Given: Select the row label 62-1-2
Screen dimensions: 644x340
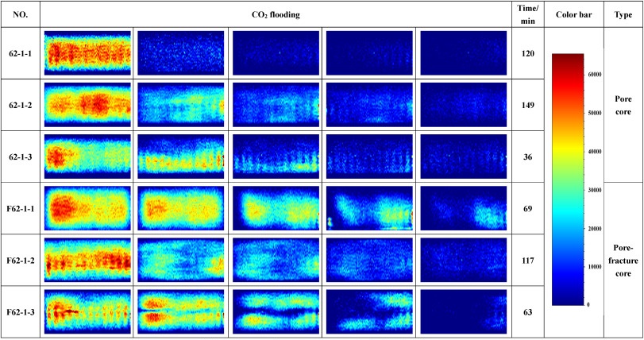Looking at the screenshot, I should coord(19,104).
